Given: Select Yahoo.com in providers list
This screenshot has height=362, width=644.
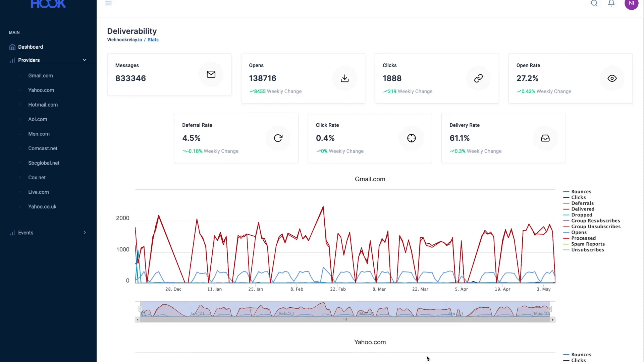Looking at the screenshot, I should [41, 90].
